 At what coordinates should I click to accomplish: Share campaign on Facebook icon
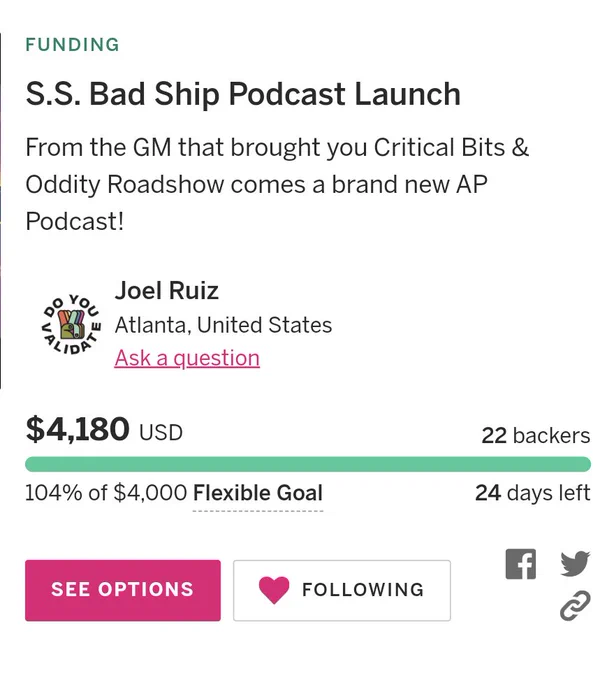pyautogui.click(x=521, y=564)
